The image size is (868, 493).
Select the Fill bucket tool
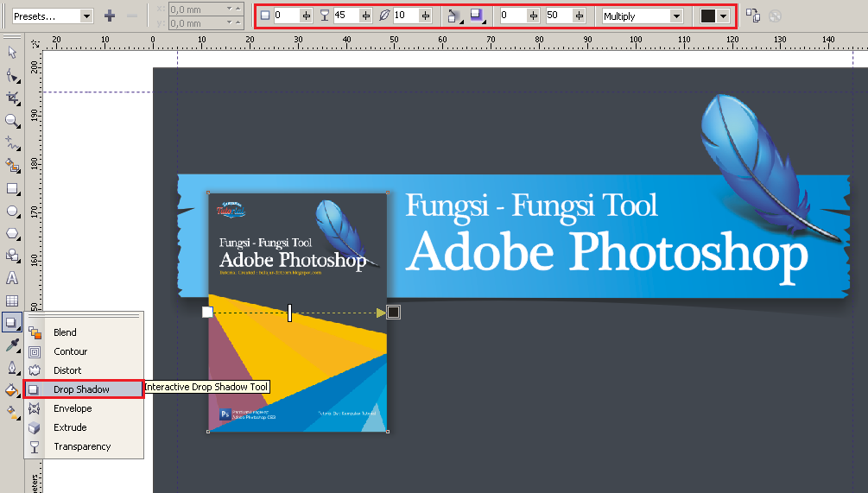pos(12,390)
